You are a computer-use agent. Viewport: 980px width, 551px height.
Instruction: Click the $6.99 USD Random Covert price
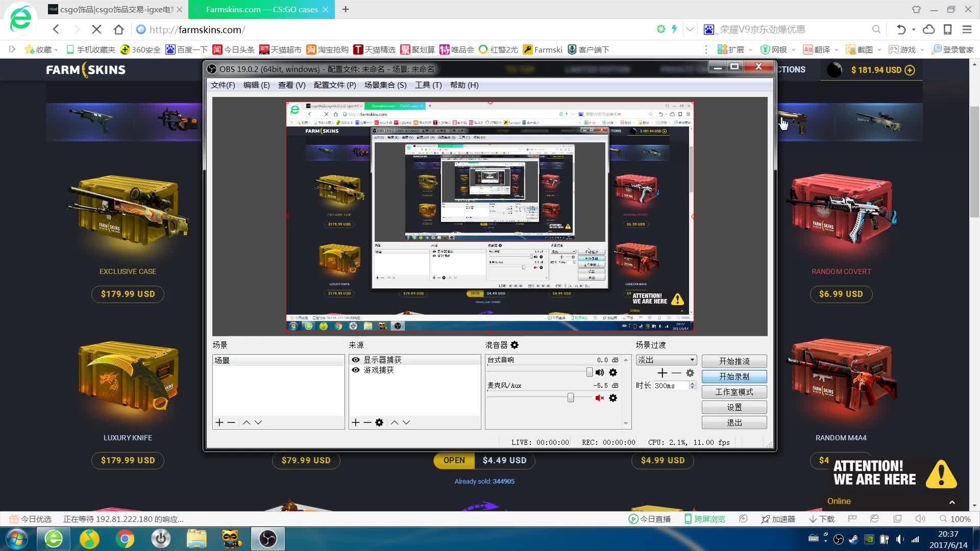click(x=841, y=294)
